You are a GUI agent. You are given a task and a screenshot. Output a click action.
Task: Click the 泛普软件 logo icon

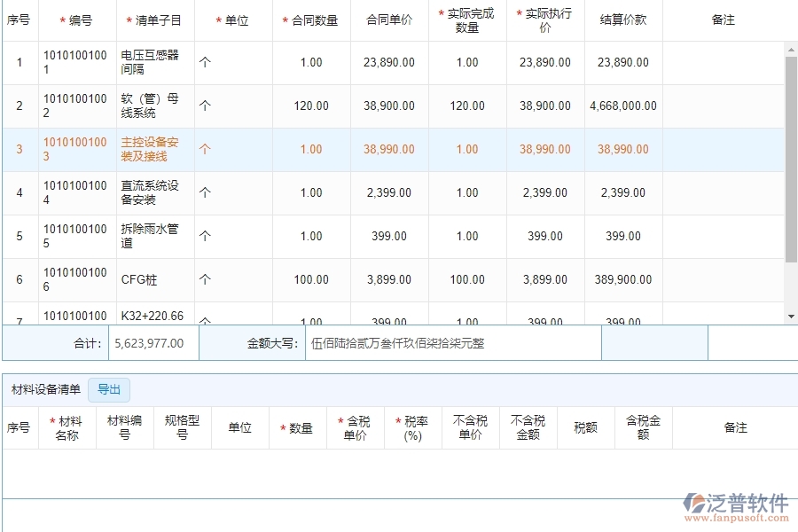click(x=693, y=505)
